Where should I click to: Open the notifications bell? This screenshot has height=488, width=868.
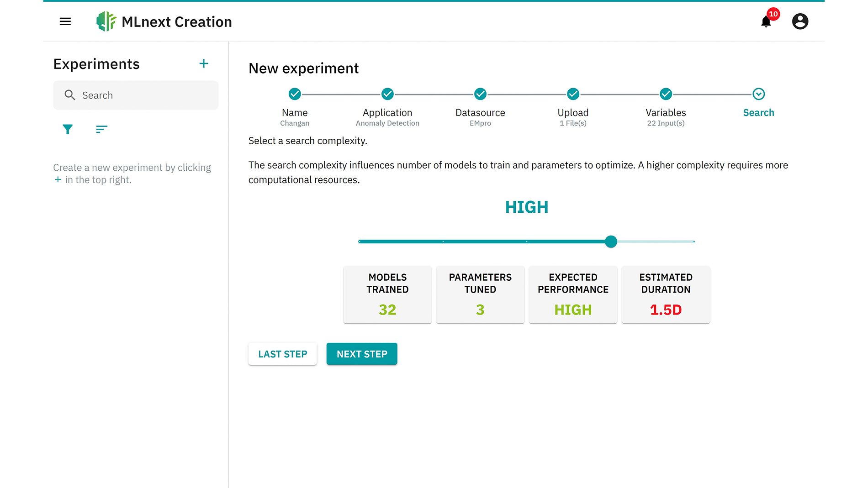[766, 21]
